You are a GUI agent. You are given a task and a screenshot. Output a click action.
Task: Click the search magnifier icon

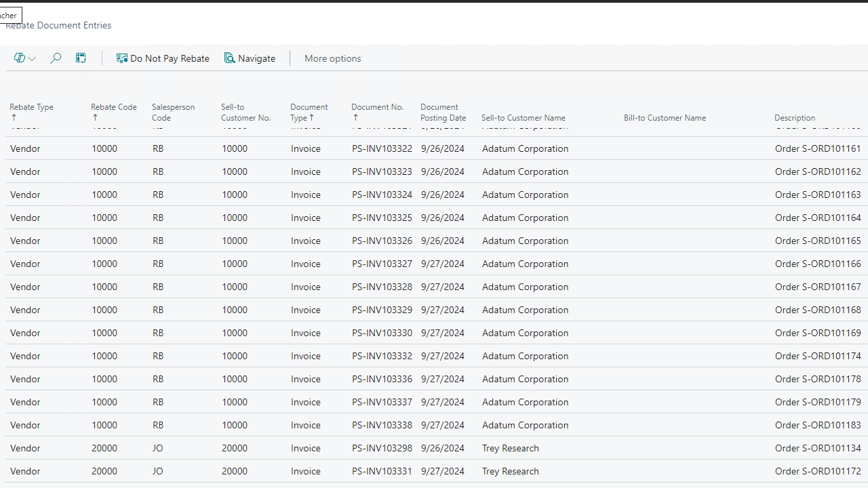click(56, 58)
